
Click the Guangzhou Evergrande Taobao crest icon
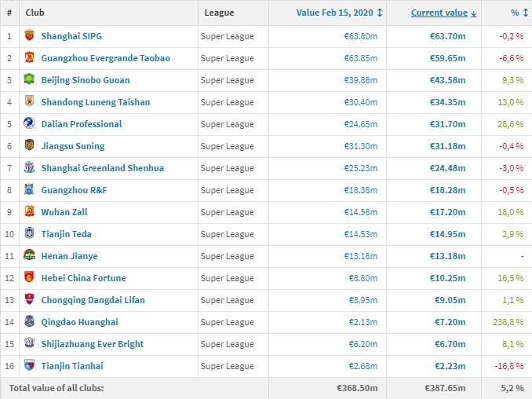tap(29, 58)
